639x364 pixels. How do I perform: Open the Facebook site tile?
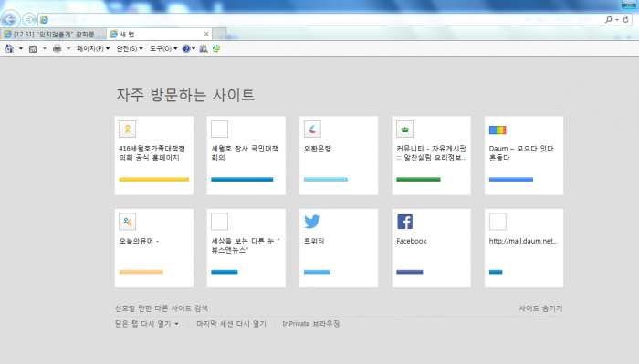(x=431, y=248)
